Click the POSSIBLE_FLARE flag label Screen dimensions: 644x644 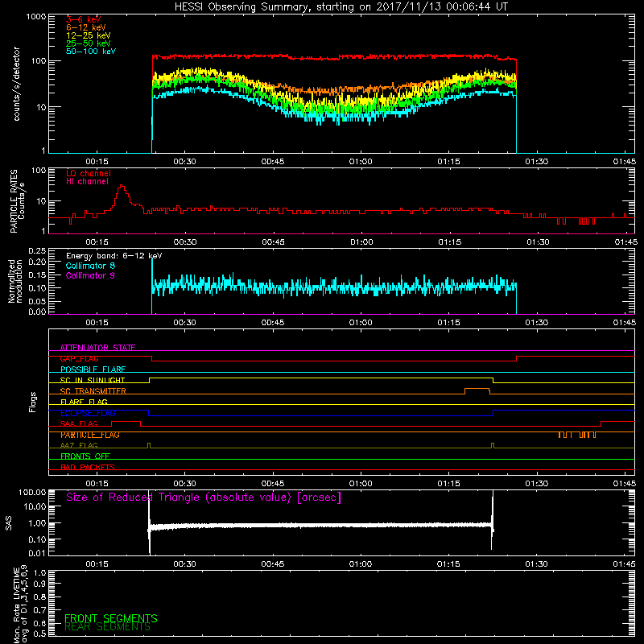(93, 369)
